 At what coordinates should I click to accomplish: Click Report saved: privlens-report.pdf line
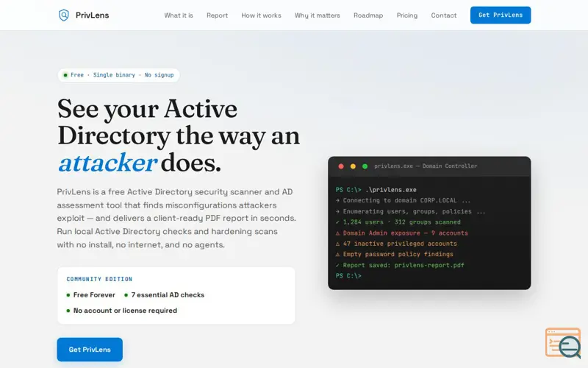point(400,265)
